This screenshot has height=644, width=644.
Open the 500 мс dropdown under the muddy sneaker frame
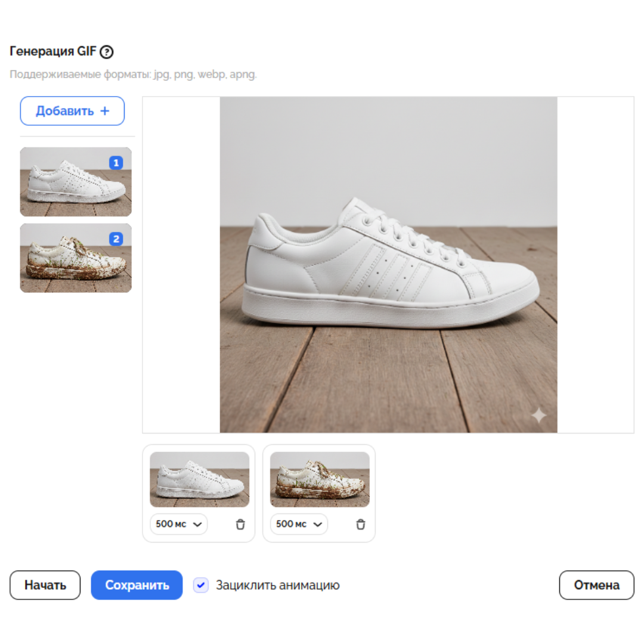299,524
